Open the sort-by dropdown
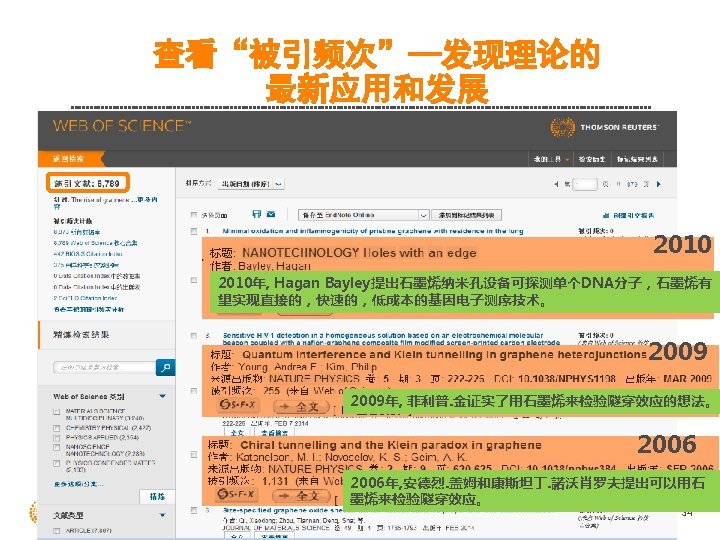Screen dimensions: 720x540 click(x=251, y=184)
